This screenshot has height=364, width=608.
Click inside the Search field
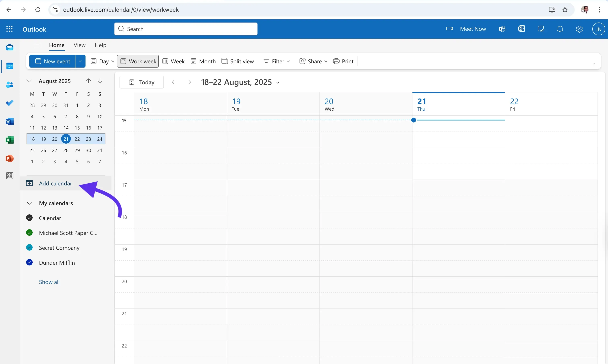click(x=186, y=29)
